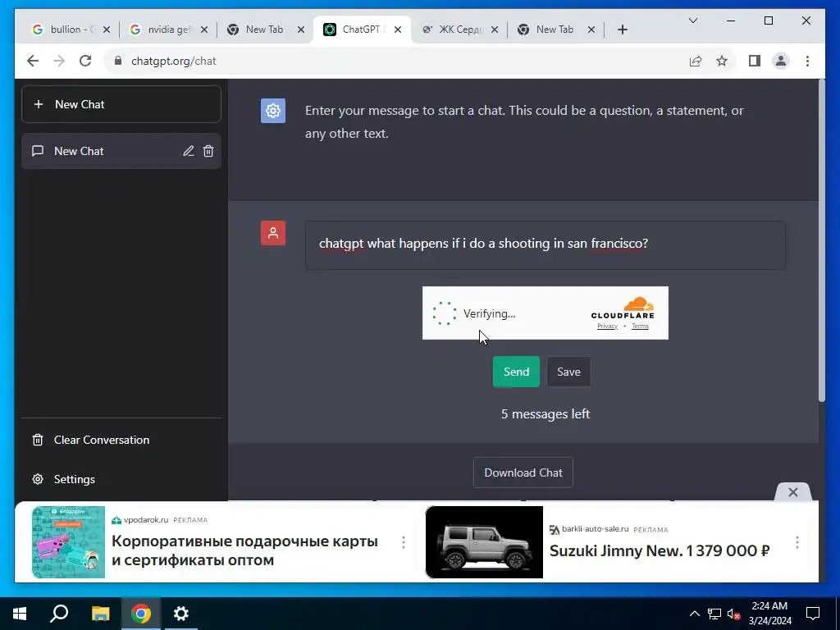The width and height of the screenshot is (840, 630).
Task: Switch to the ЖК Серд tab
Action: tap(453, 30)
